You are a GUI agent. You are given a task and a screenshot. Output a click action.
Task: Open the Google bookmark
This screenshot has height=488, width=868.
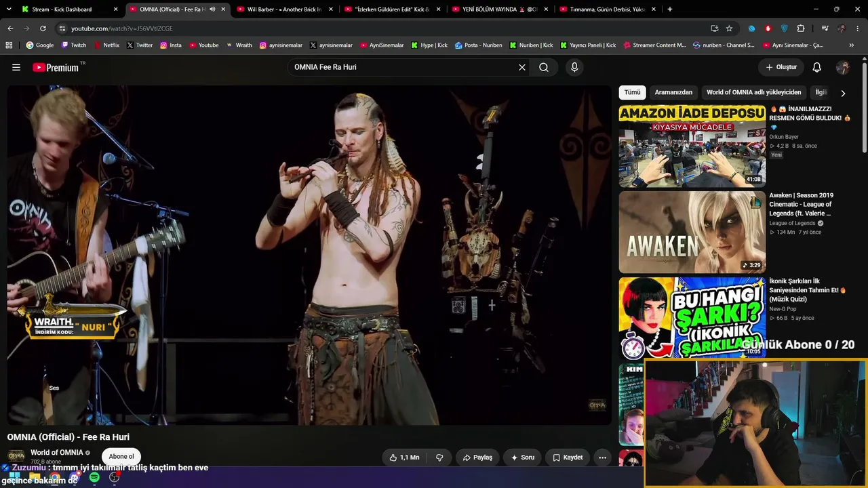(x=40, y=45)
